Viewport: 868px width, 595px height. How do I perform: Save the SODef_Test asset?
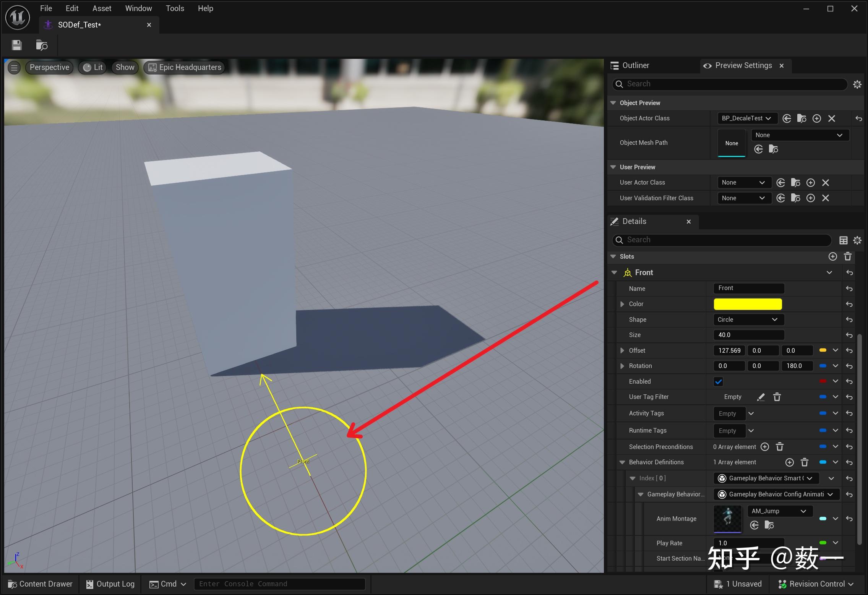pos(16,45)
